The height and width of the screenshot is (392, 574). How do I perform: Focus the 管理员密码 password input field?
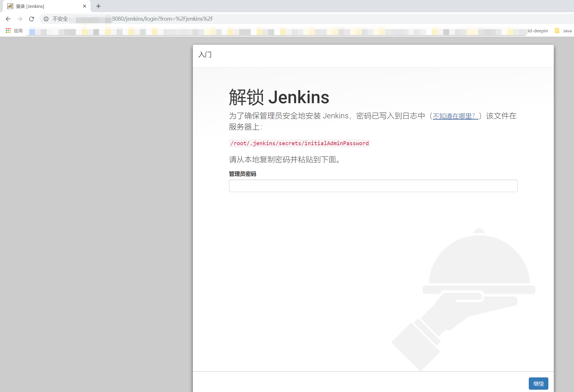(x=373, y=186)
